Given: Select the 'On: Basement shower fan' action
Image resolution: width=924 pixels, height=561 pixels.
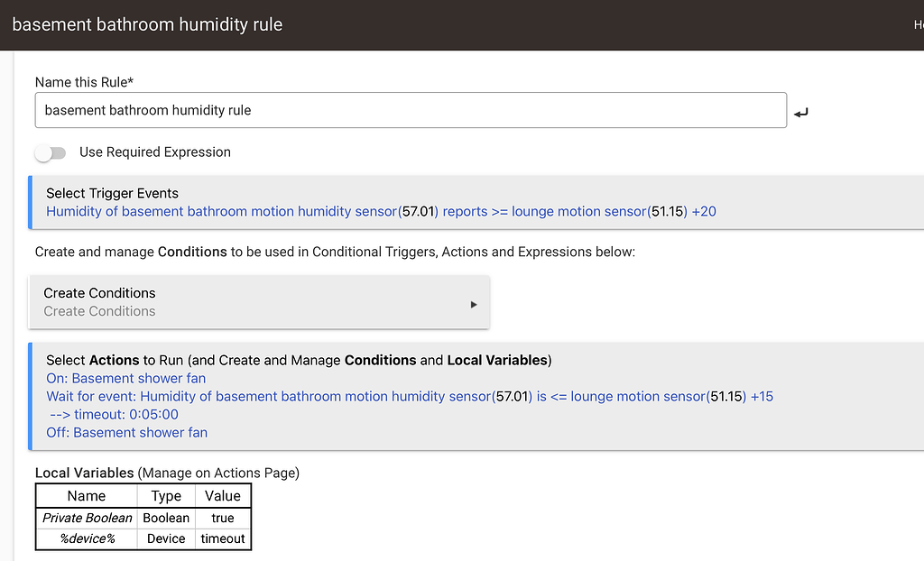Looking at the screenshot, I should coord(125,379).
